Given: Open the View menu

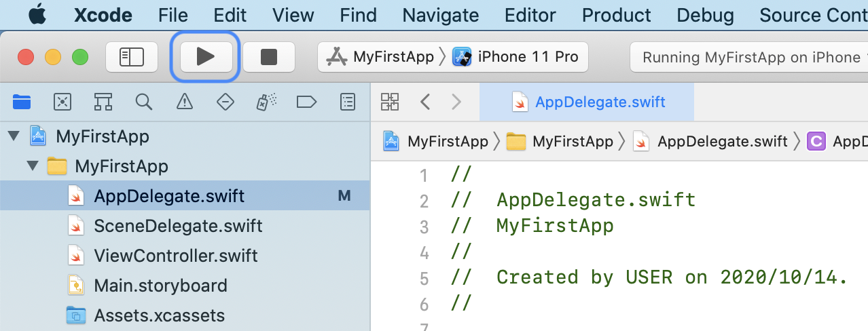Looking at the screenshot, I should click(x=293, y=15).
